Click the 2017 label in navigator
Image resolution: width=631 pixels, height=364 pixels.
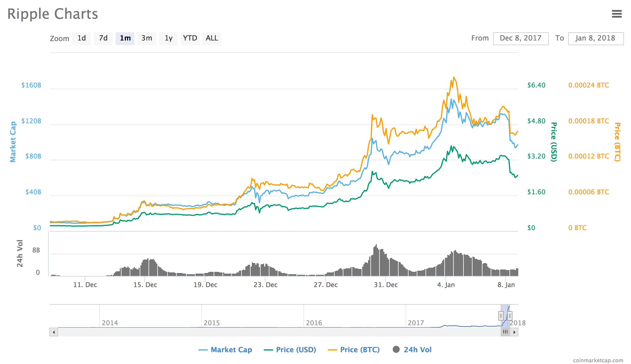tap(416, 323)
